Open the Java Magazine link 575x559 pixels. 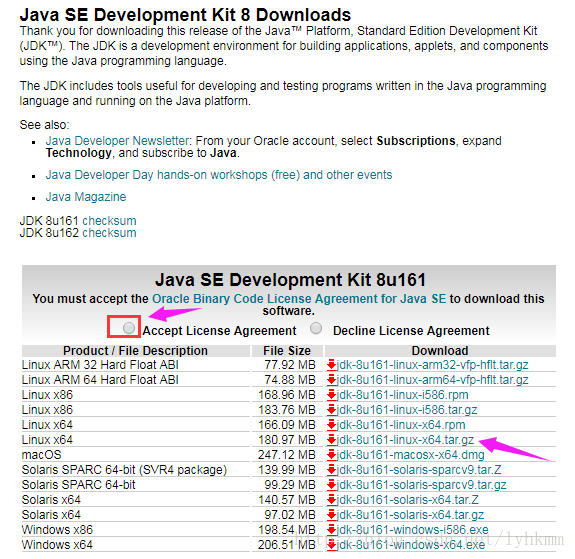point(86,197)
